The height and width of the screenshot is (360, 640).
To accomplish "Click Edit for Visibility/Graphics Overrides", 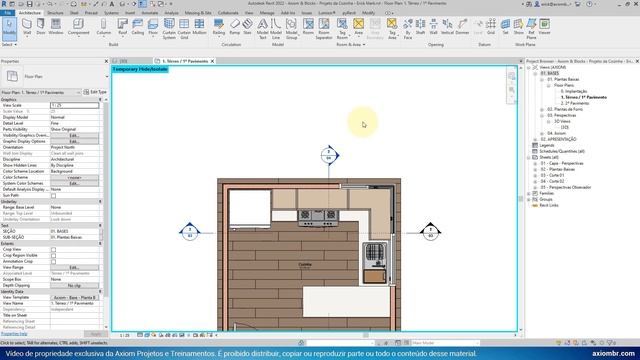I will pos(74,136).
